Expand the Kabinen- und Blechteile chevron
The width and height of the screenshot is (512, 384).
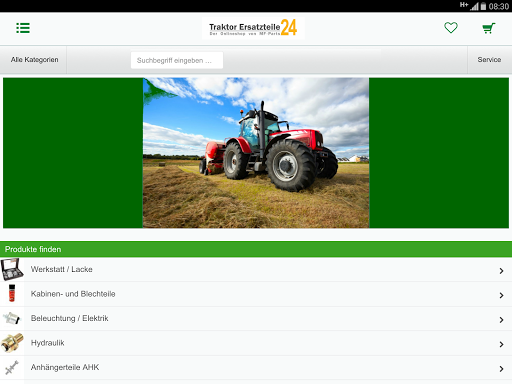(501, 295)
